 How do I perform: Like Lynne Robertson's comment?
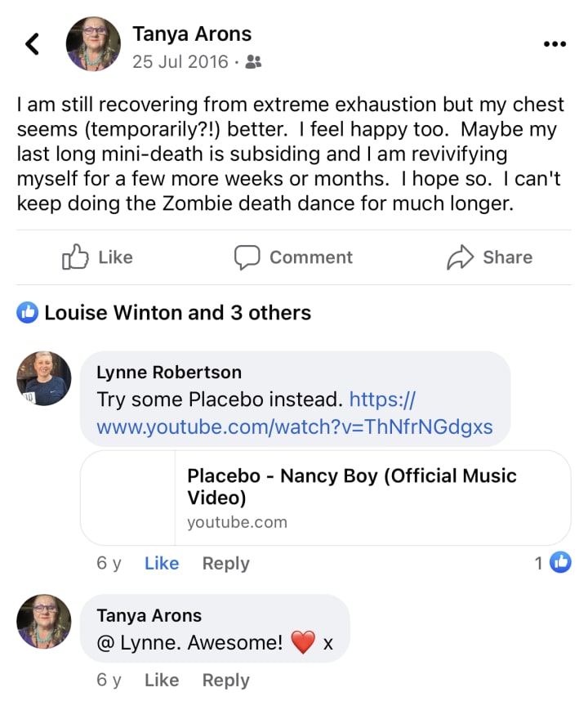[x=162, y=563]
